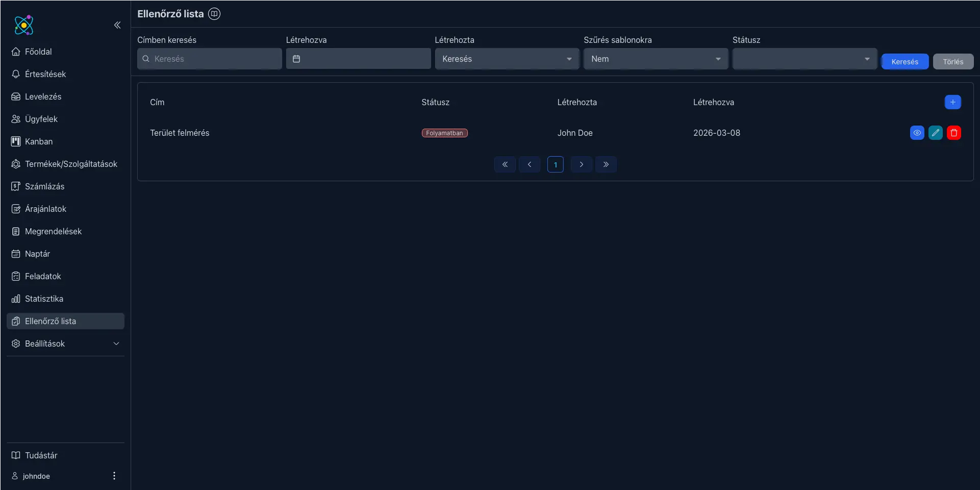980x490 pixels.
Task: Open Kanban from the sidebar
Action: point(39,141)
